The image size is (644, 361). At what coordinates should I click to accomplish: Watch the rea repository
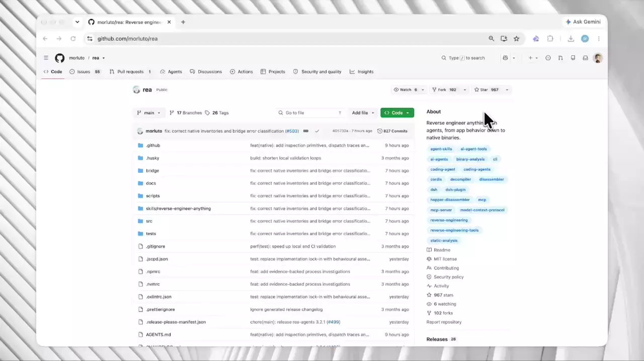point(406,89)
